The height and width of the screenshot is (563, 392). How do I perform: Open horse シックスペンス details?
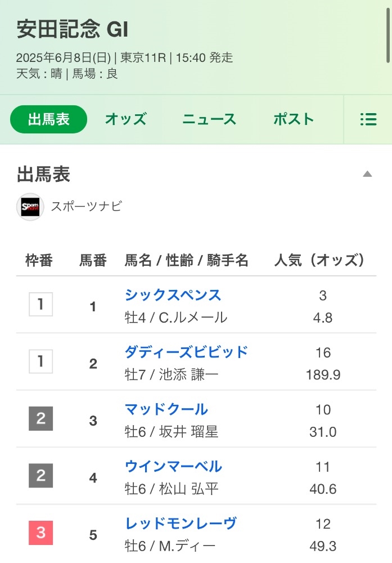tap(173, 295)
